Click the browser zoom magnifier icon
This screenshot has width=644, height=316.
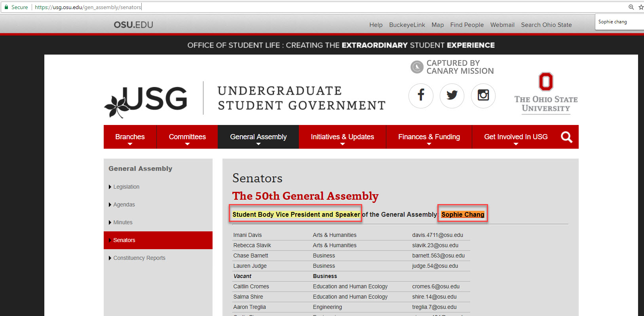pos(631,7)
